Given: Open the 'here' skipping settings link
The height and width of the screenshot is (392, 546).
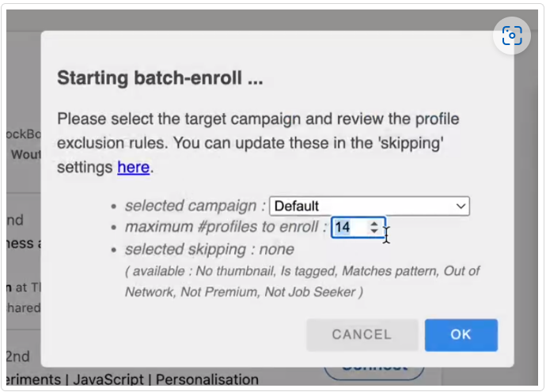Looking at the screenshot, I should pyautogui.click(x=133, y=168).
